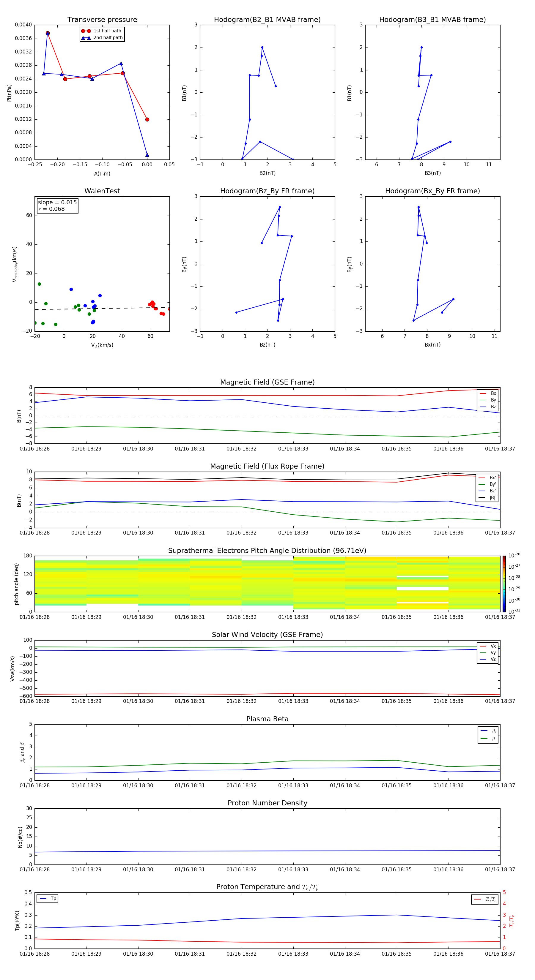Viewport: 535px width, 980px height.
Task: Click the pitch angle flux colorbar
Action: [x=504, y=584]
